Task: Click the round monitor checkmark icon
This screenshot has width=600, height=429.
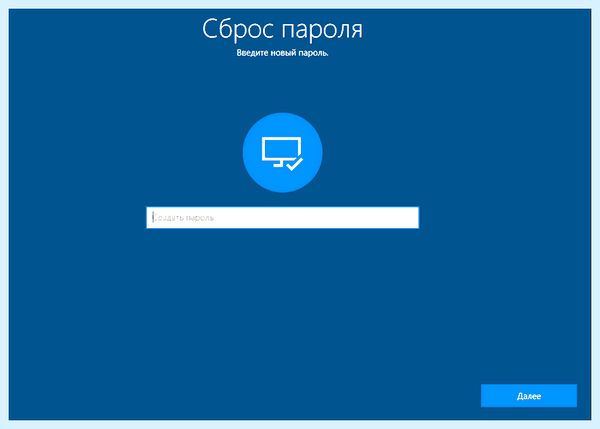Action: click(282, 152)
